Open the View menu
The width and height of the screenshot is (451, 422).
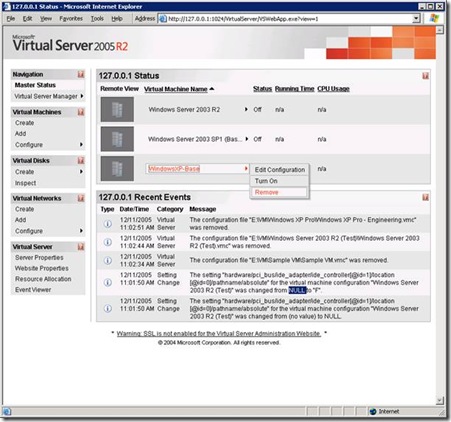click(x=46, y=19)
